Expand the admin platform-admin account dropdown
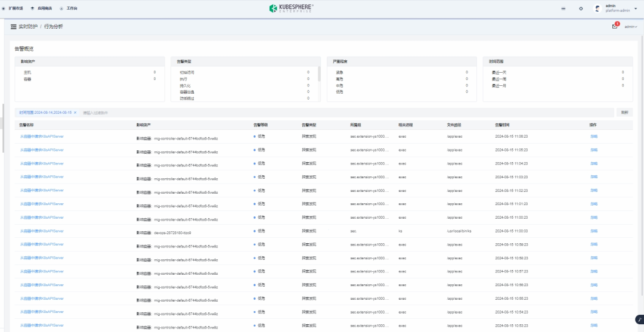This screenshot has height=332, width=644. (x=635, y=8)
